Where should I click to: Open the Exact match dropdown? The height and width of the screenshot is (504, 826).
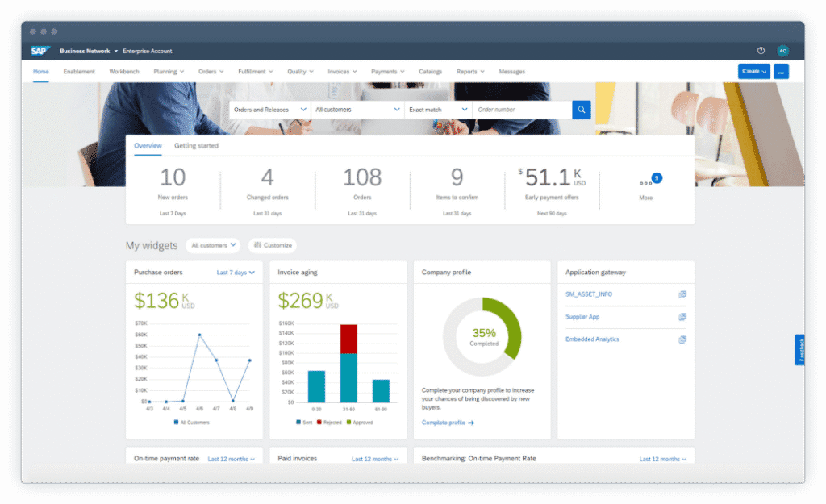(438, 110)
